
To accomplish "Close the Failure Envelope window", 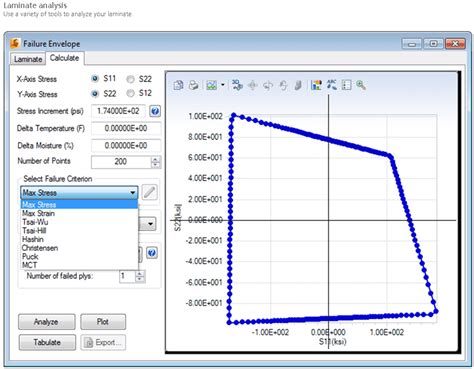I will click(455, 44).
